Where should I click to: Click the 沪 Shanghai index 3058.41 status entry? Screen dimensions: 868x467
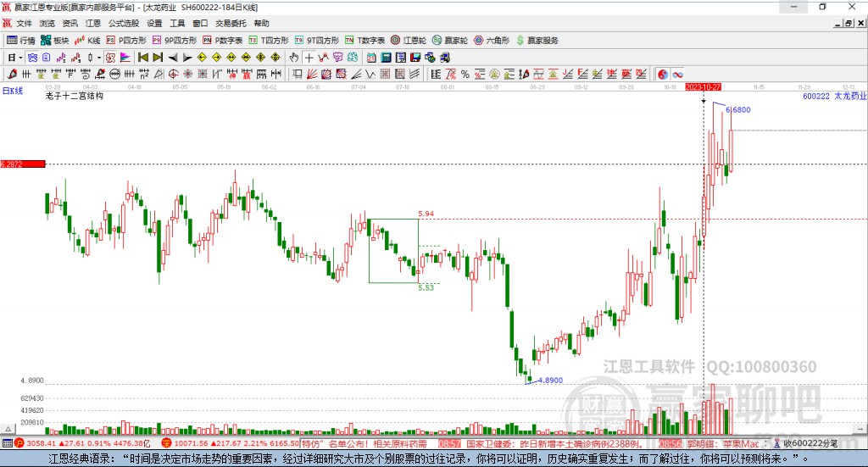(x=82, y=443)
